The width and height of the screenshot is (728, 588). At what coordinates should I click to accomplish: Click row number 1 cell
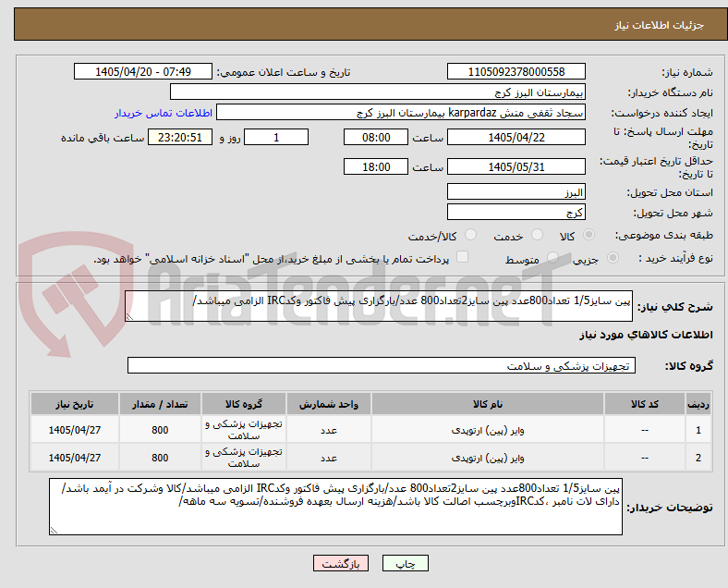click(698, 430)
